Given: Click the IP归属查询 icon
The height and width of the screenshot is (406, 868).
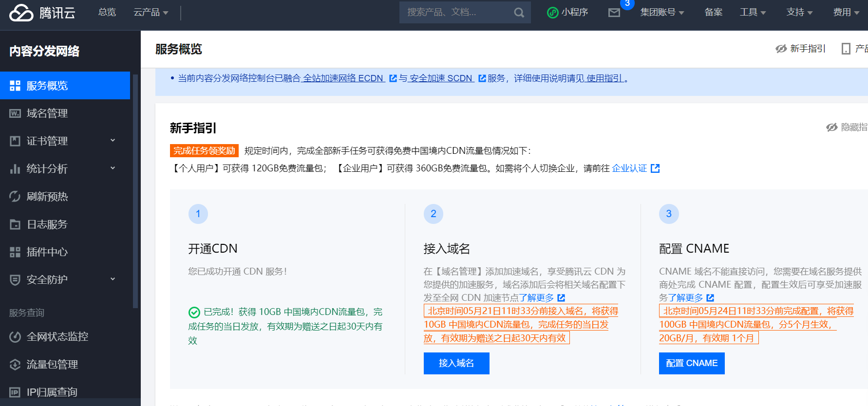Looking at the screenshot, I should [x=15, y=392].
